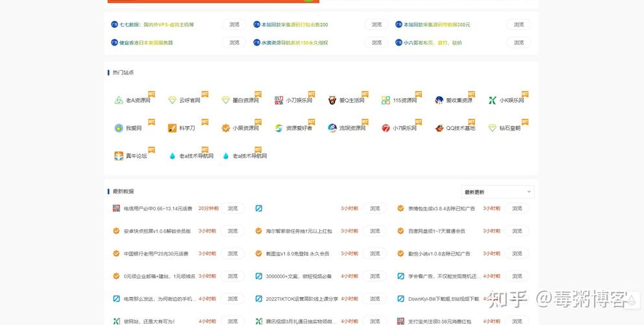Click the ad badge icon beside 七七数据
The height and width of the screenshot is (325, 644).
(114, 24)
